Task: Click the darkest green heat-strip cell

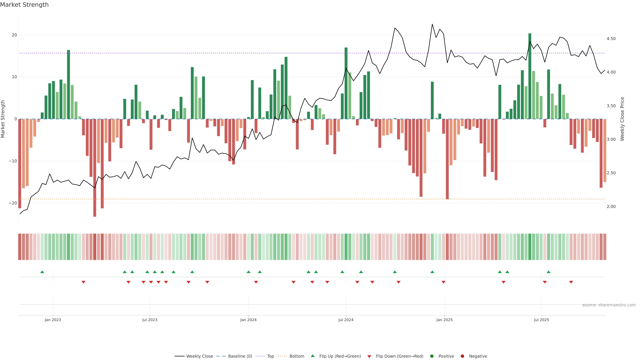Action: [530, 247]
